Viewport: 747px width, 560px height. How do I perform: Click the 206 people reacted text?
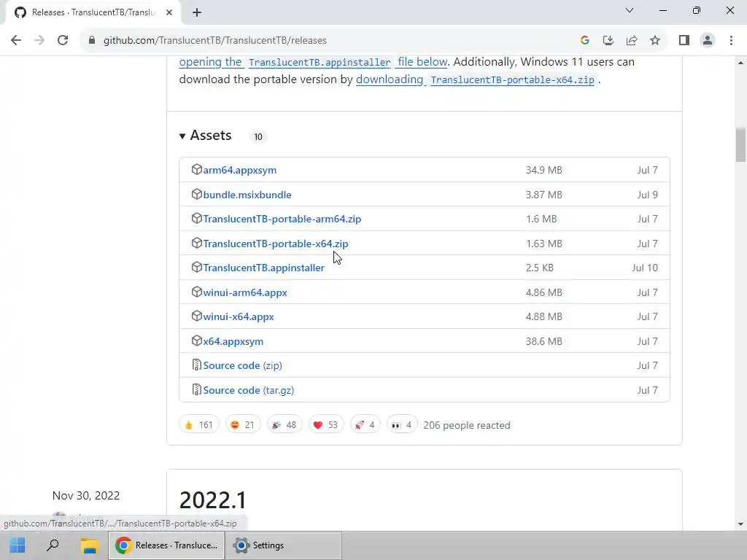466,425
